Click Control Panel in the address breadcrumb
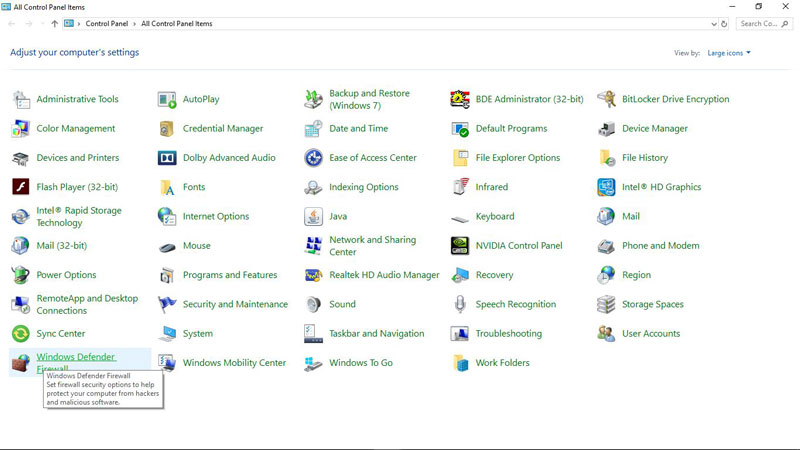The height and width of the screenshot is (450, 800). [x=107, y=24]
